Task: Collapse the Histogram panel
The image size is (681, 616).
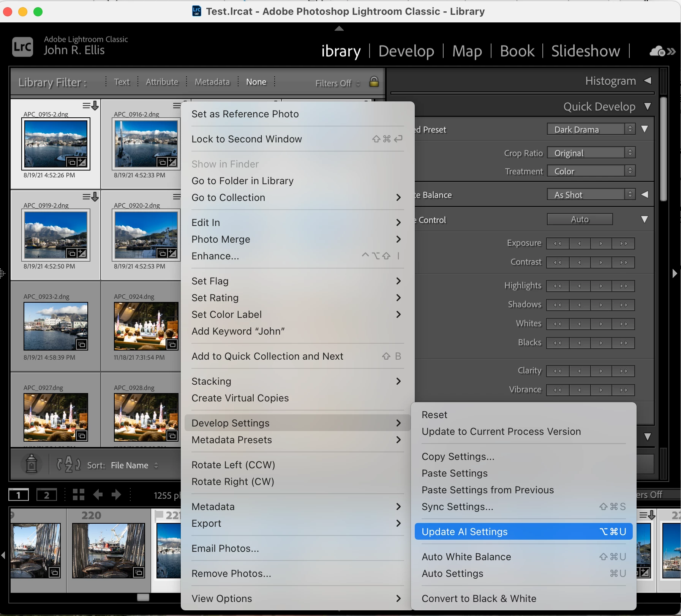Action: tap(648, 81)
